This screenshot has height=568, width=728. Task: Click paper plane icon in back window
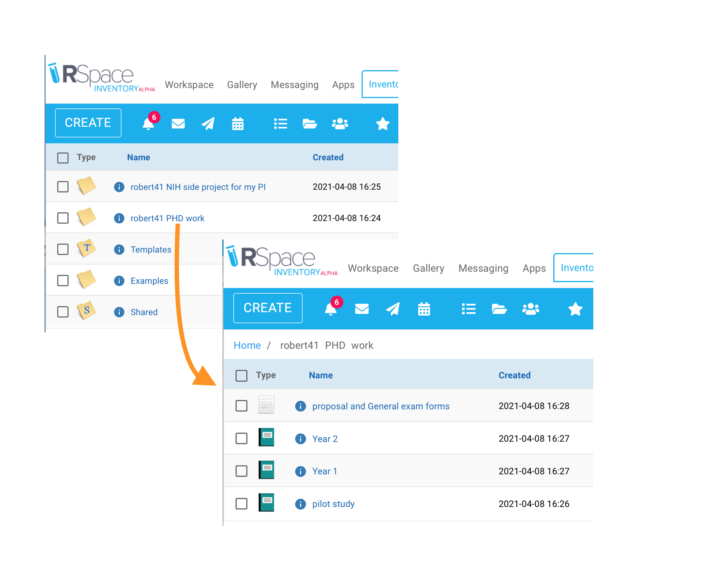coord(208,124)
